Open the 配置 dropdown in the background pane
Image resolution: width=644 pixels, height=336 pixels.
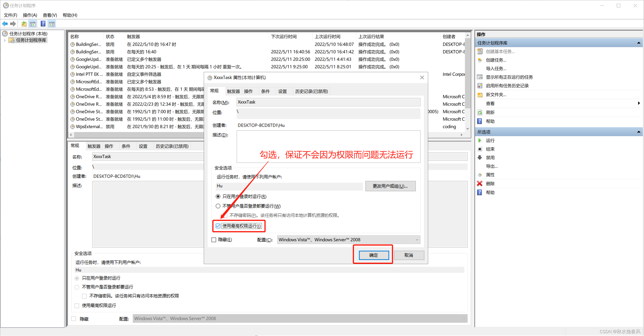pyautogui.click(x=300, y=318)
